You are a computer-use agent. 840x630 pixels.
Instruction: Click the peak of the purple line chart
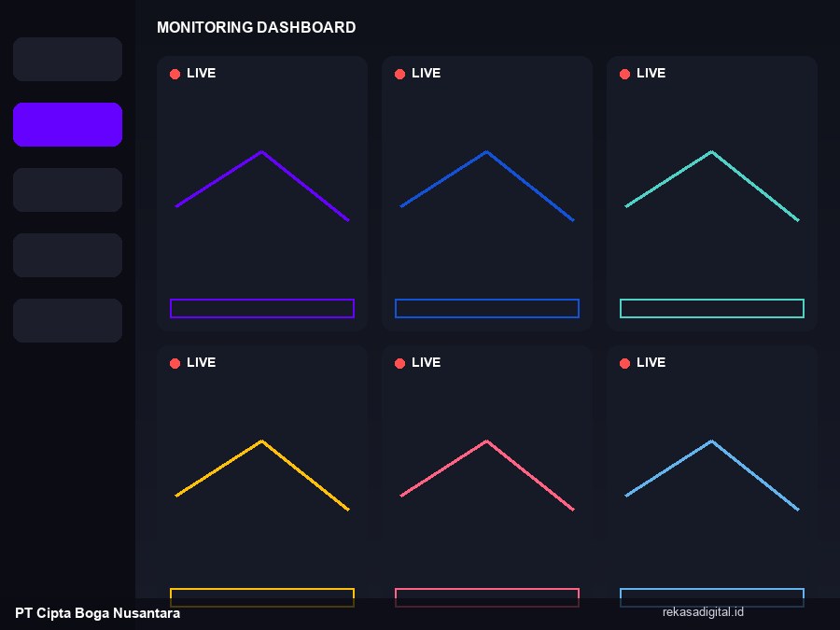coord(261,152)
